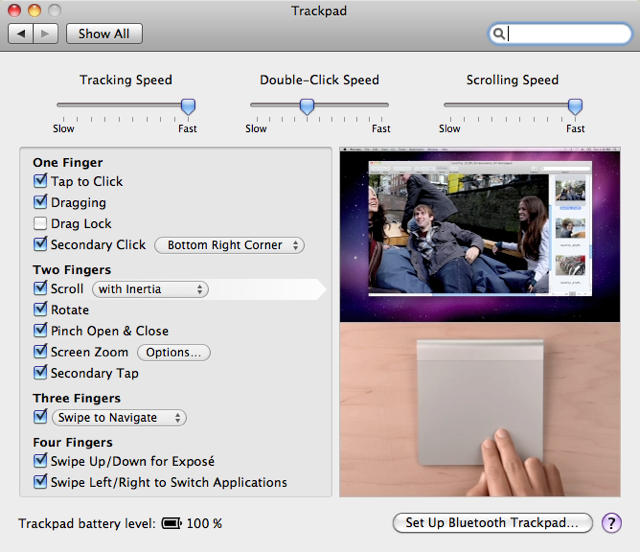Click the magnifier icon in search field

[498, 33]
